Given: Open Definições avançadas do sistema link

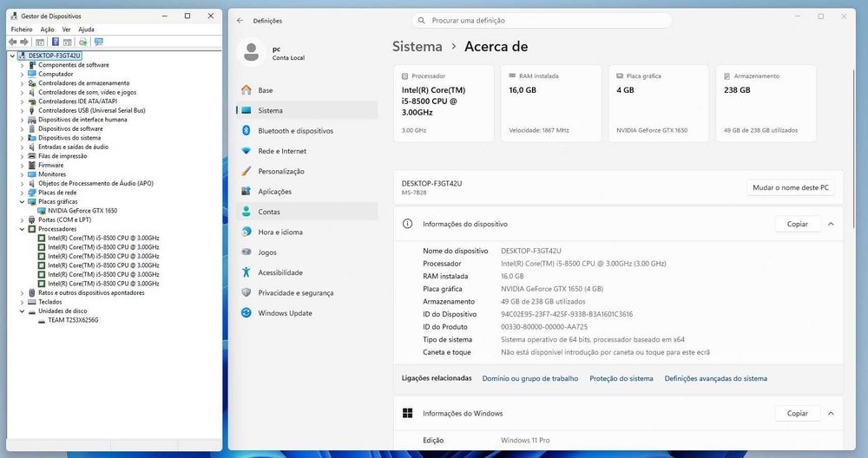Looking at the screenshot, I should 716,378.
